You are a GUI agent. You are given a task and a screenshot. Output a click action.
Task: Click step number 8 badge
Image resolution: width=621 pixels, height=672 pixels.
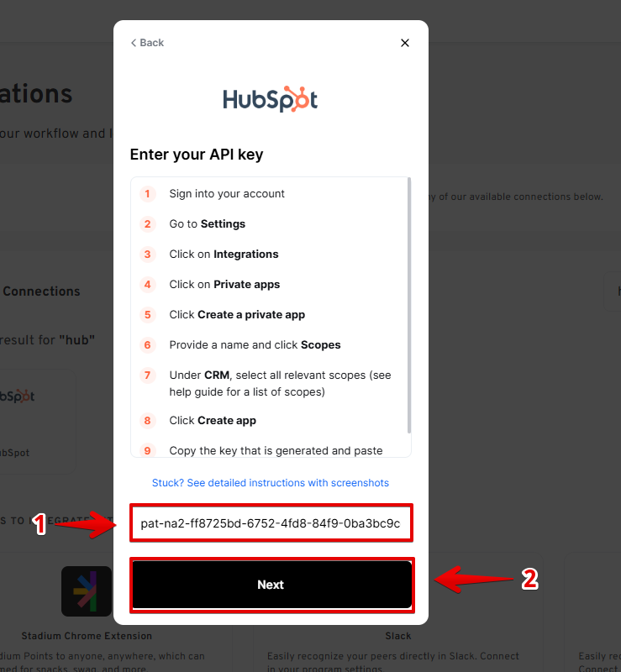148,421
